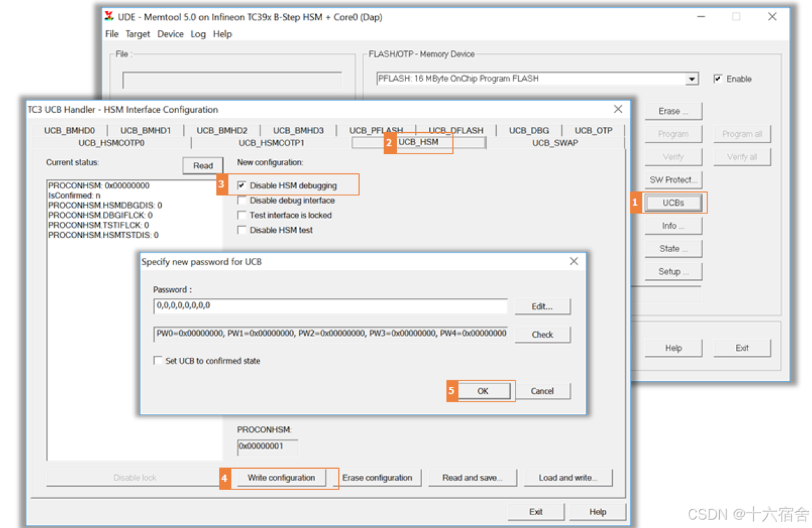Viewport: 812px width, 528px height.
Task: Click the File path input field
Action: [232, 80]
